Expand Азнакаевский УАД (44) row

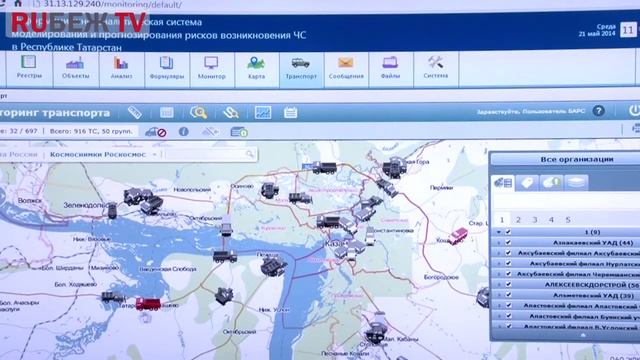click(499, 242)
